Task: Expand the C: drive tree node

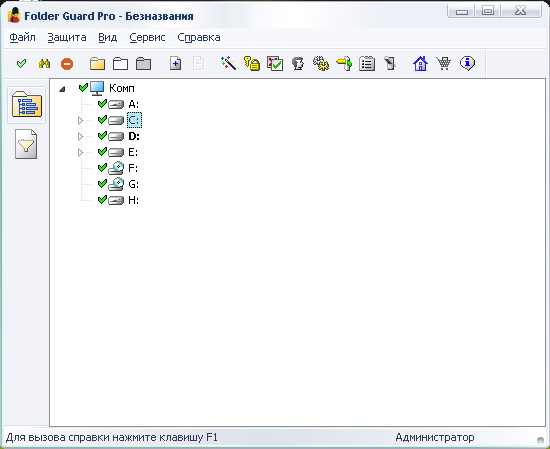Action: 80,120
